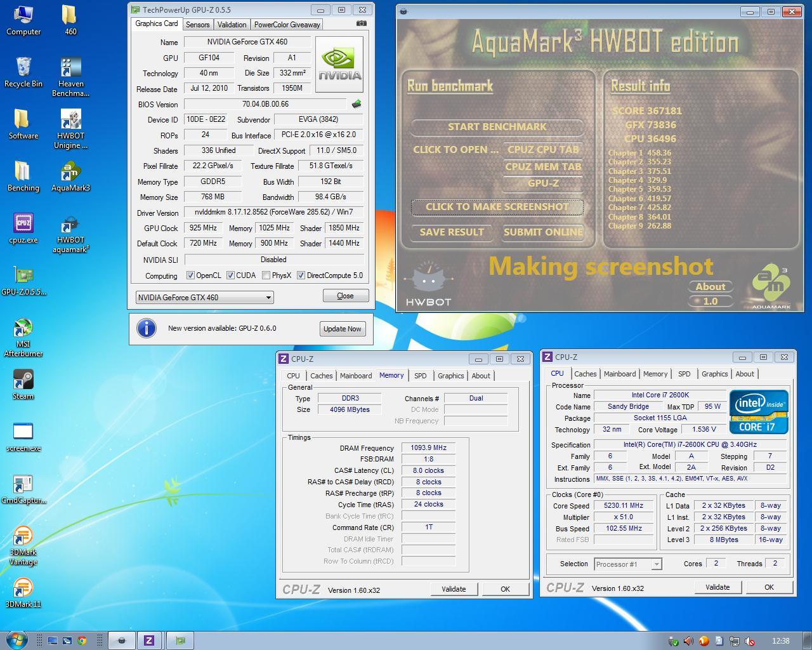Click the taskbar clock 12:38
Viewport: 812px width, 650px height.
[x=781, y=641]
